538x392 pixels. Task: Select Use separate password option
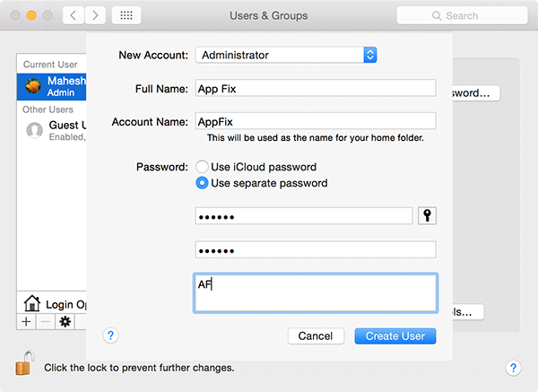click(202, 183)
